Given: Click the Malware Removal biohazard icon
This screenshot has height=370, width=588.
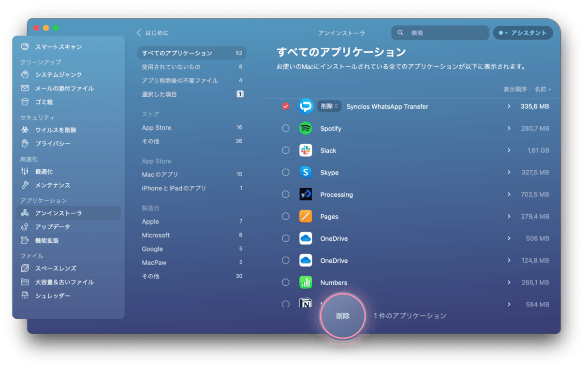Looking at the screenshot, I should point(25,130).
